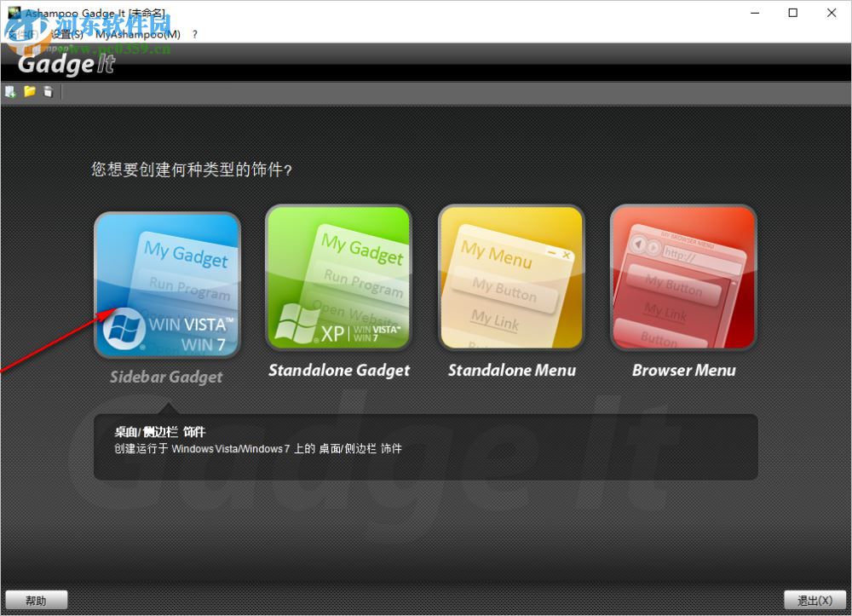Click the close X on the My Menu preview
The image size is (852, 616).
tap(565, 255)
